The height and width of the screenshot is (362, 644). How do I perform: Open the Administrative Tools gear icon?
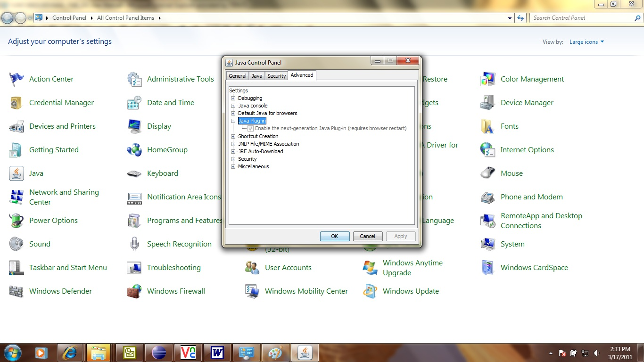coord(134,79)
